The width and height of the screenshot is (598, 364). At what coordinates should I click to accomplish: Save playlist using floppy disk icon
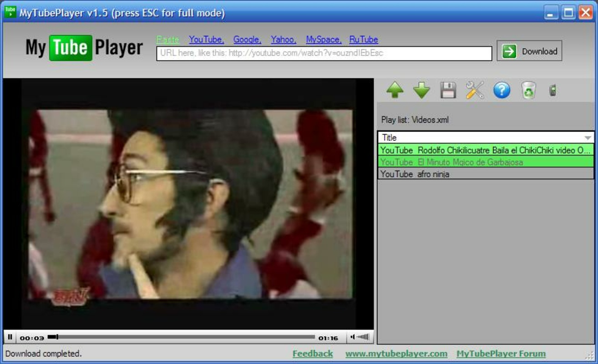[448, 90]
